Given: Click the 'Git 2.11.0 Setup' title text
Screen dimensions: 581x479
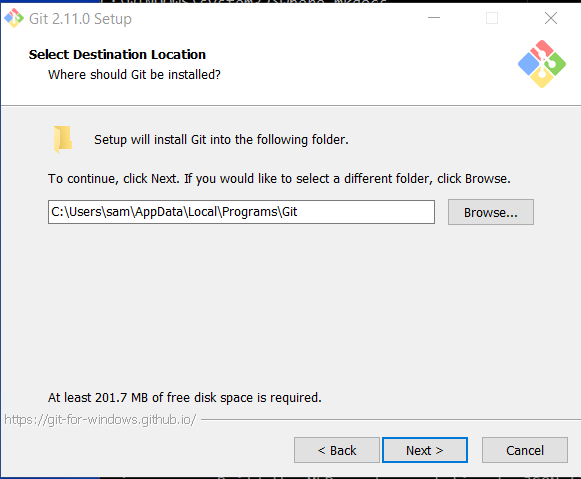Looking at the screenshot, I should [x=80, y=19].
